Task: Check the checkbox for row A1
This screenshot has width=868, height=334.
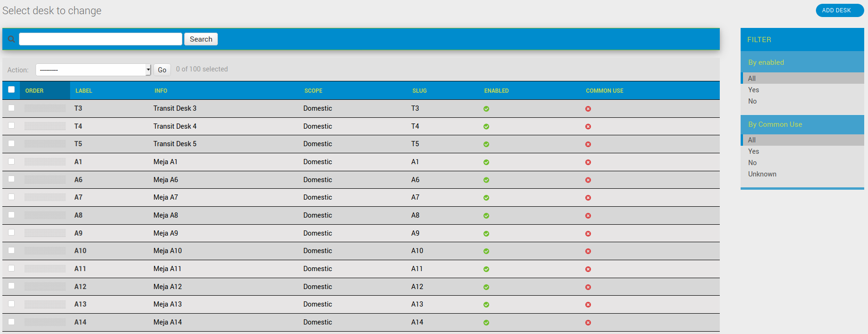Action: click(x=11, y=161)
